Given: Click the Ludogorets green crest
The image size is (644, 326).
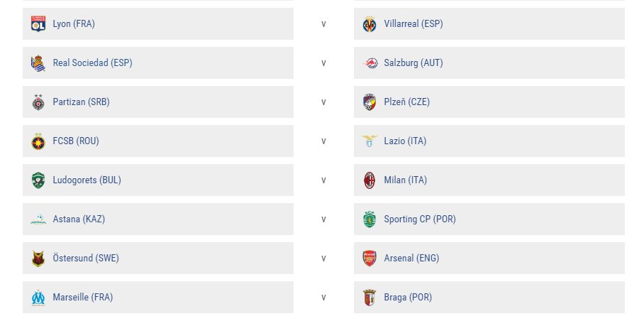Looking at the screenshot, I should 38,180.
